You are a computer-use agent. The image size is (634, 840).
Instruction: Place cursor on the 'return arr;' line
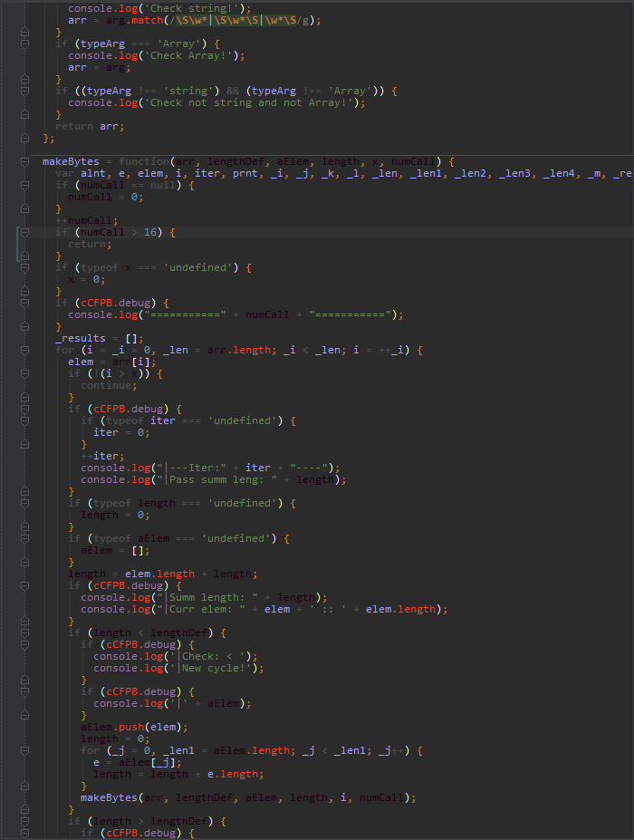pyautogui.click(x=89, y=126)
